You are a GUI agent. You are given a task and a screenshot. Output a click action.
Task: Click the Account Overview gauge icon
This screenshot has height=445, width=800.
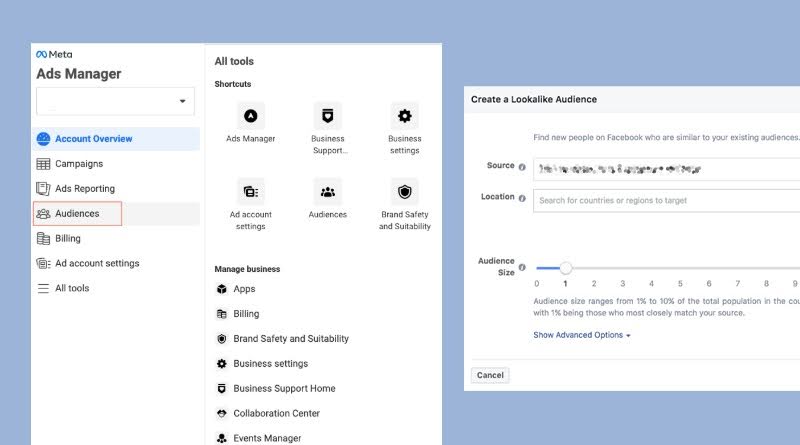coord(43,139)
